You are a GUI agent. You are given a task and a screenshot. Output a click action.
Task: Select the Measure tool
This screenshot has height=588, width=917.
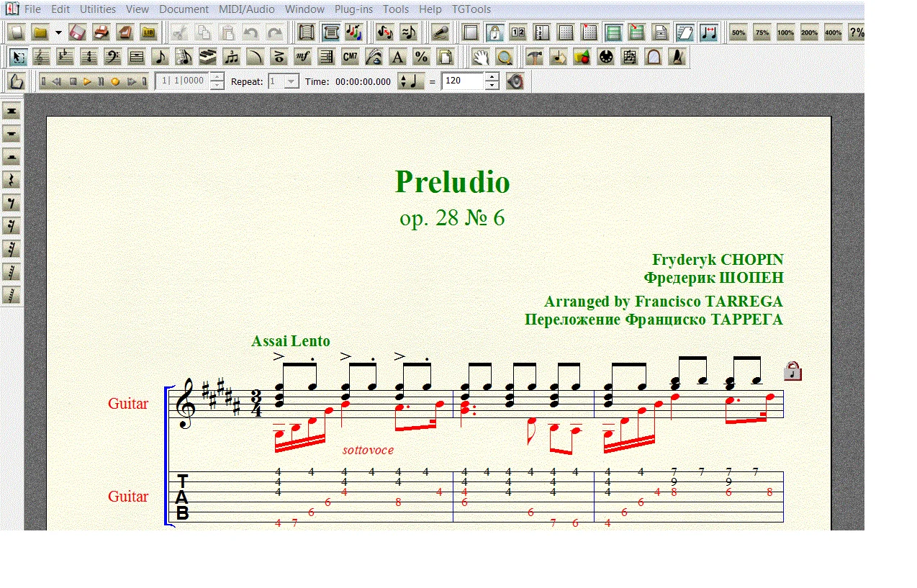click(x=137, y=57)
